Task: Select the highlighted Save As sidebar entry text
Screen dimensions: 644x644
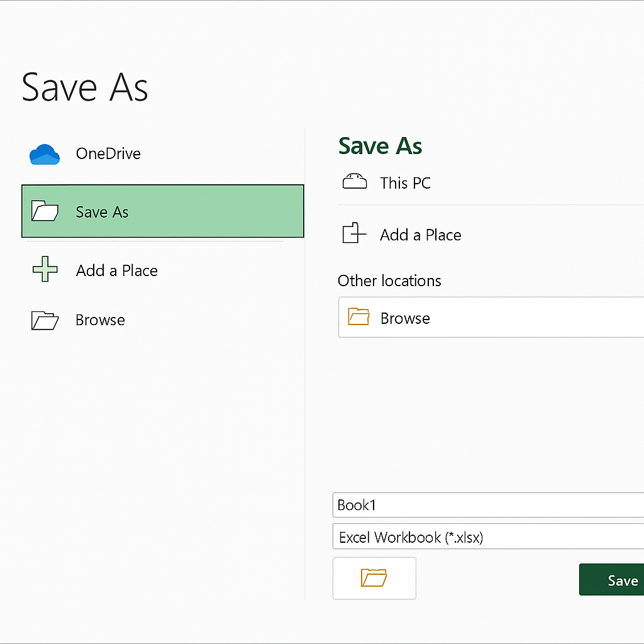Action: pos(102,212)
